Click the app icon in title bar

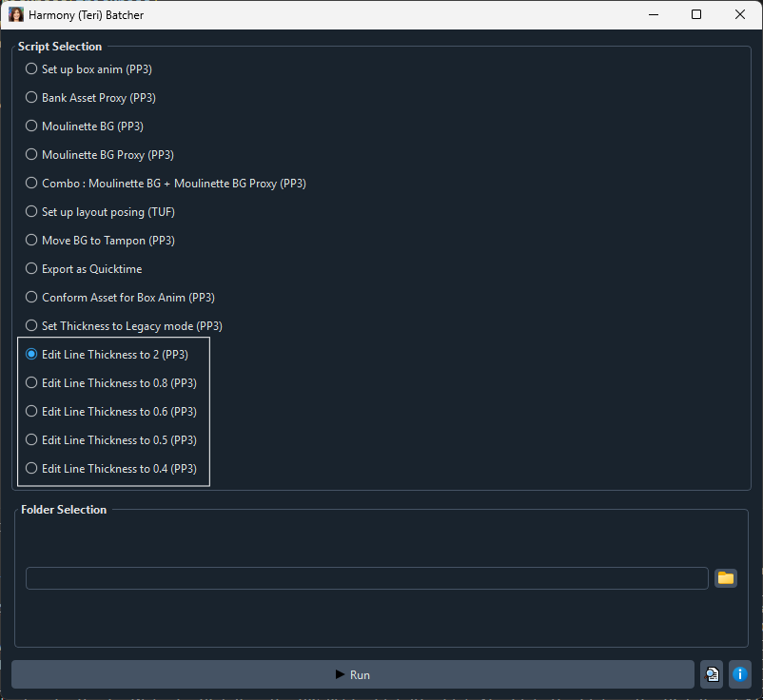tap(16, 15)
